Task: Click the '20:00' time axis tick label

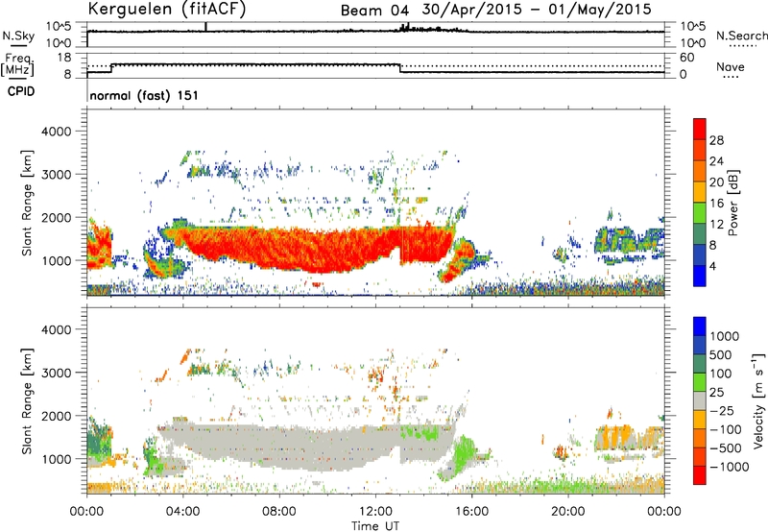Action: point(568,512)
